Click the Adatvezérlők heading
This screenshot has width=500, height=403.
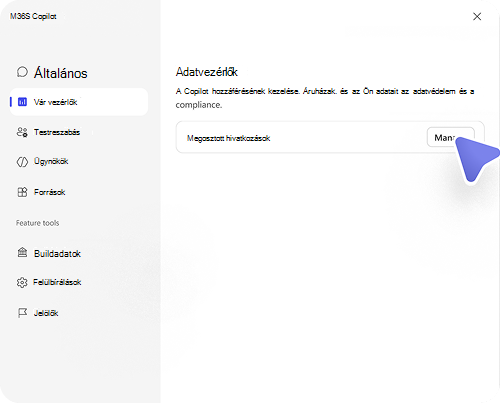tap(207, 72)
